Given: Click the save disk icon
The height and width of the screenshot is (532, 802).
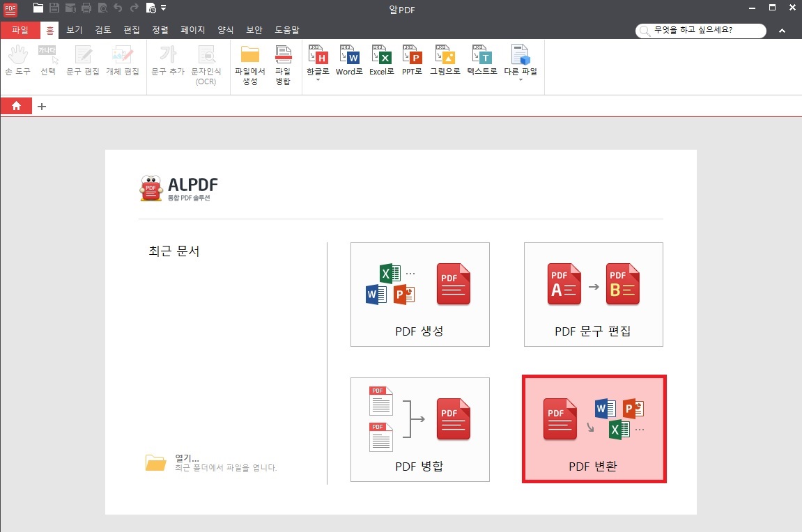Looking at the screenshot, I should (x=54, y=8).
